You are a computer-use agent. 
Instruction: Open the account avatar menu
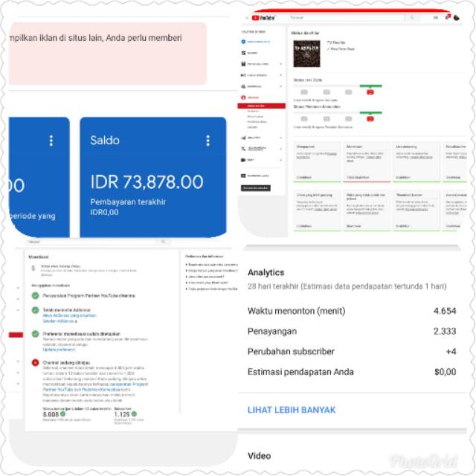457,17
